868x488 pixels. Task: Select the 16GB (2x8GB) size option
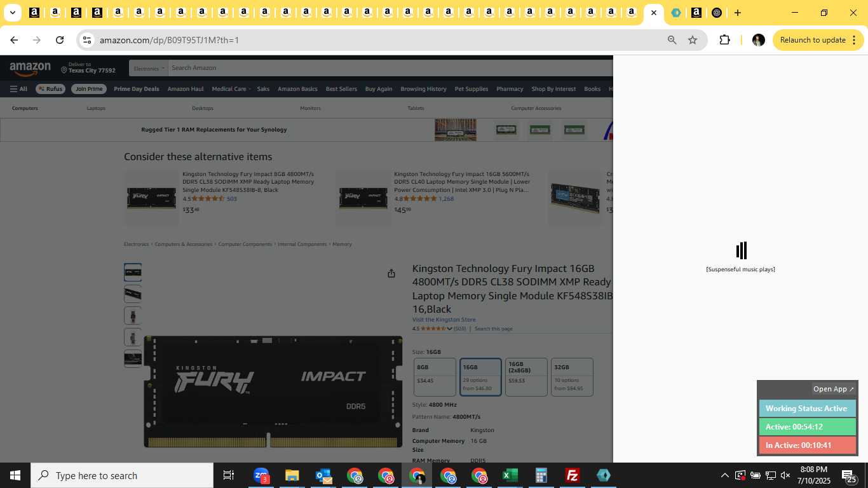click(526, 377)
